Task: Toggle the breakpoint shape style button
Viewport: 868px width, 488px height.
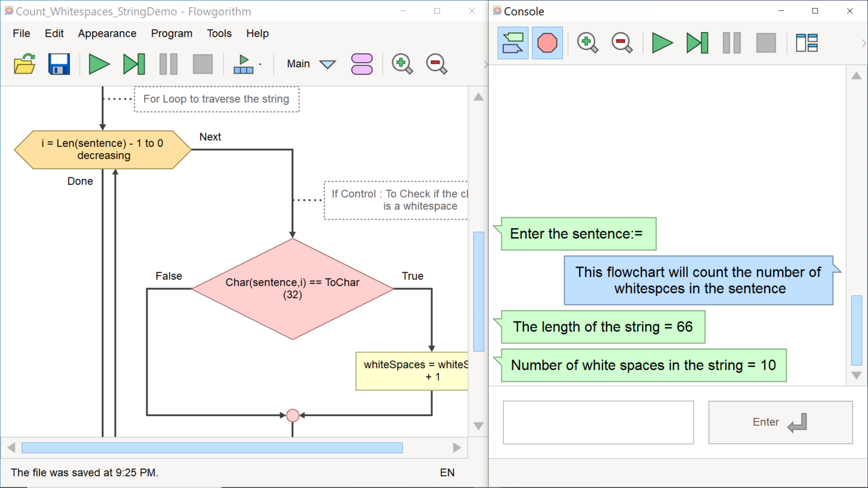Action: pyautogui.click(x=547, y=42)
